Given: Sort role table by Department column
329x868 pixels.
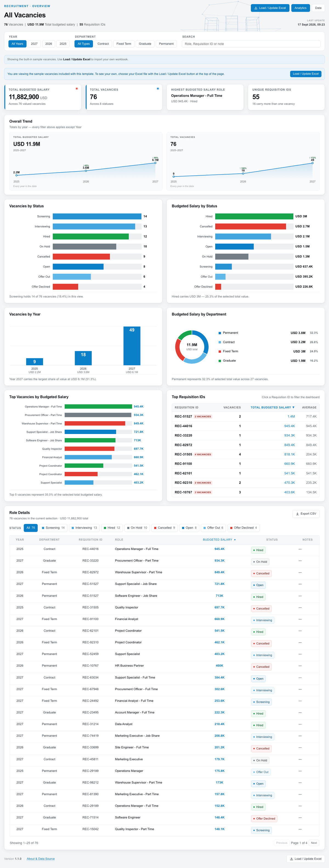Looking at the screenshot, I should [49, 539].
